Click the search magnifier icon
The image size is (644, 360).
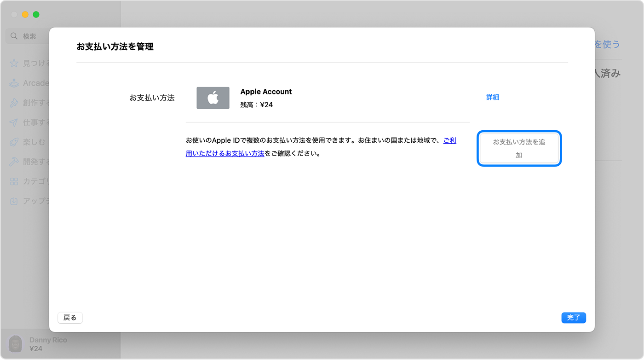click(14, 36)
